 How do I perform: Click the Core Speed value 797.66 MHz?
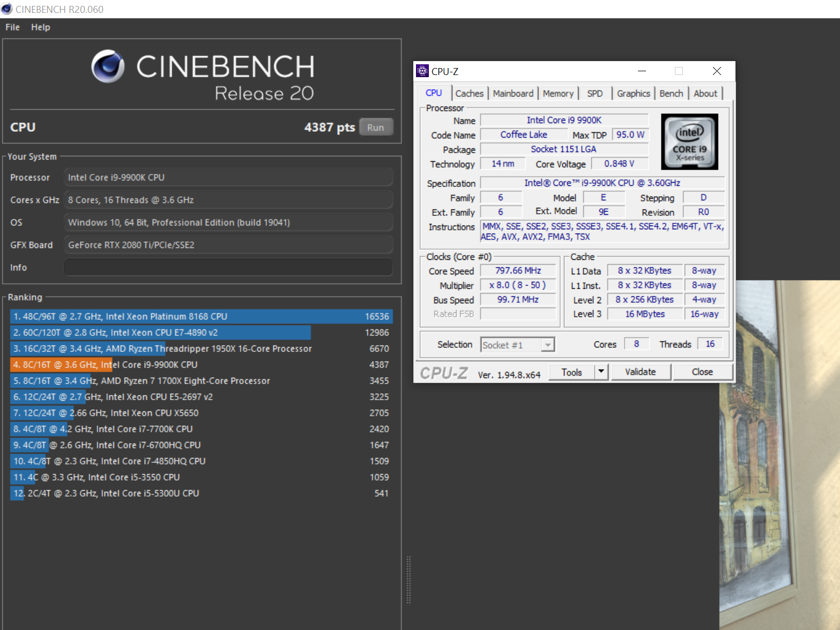pos(518,271)
